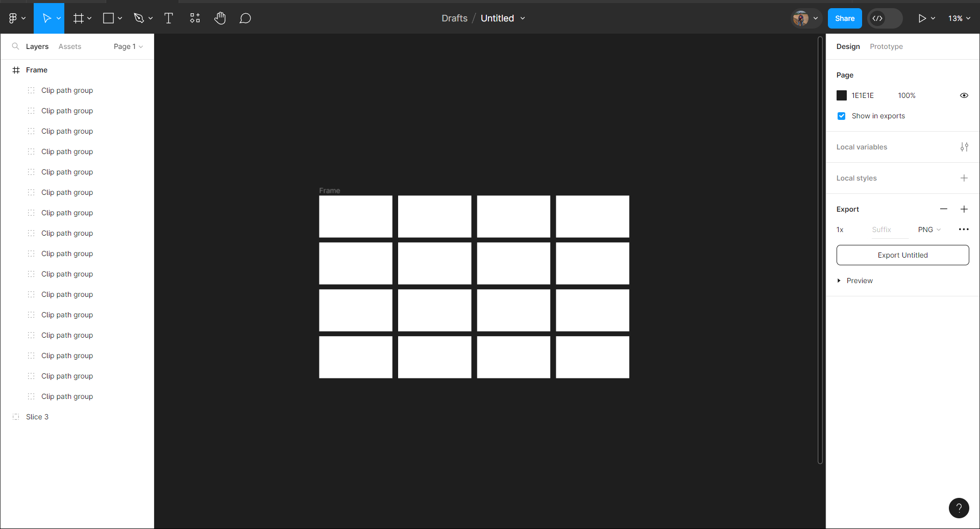Switch to the Prototype tab
The width and height of the screenshot is (980, 529).
(886, 46)
